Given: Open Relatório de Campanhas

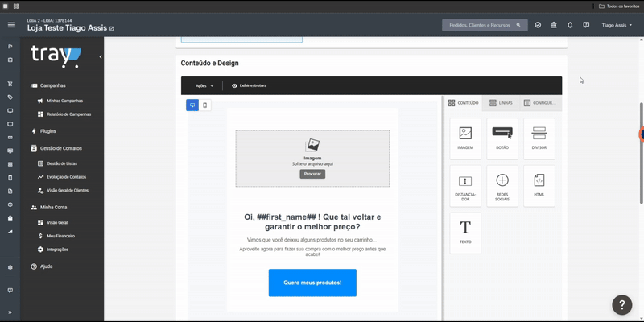Looking at the screenshot, I should coord(64,114).
